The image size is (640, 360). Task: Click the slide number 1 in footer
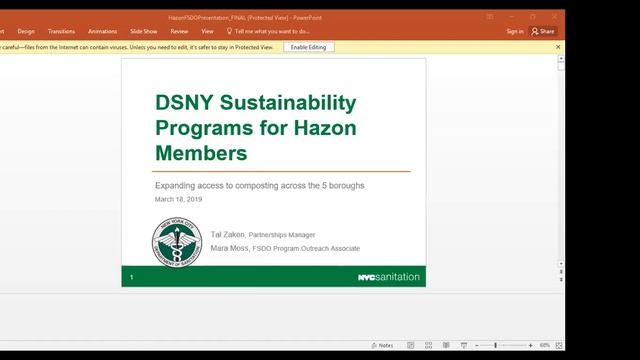click(131, 277)
